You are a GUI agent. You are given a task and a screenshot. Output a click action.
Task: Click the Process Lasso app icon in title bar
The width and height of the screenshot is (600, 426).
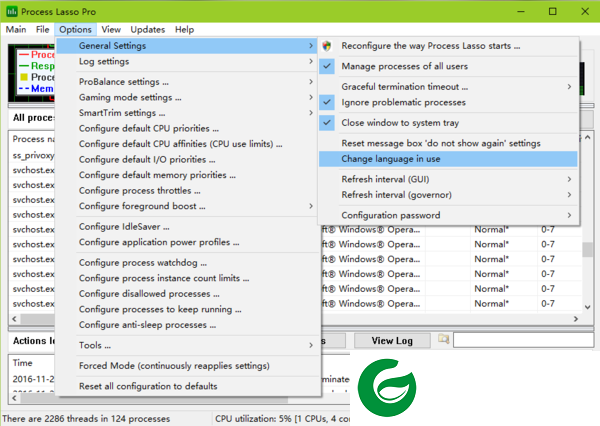11,11
